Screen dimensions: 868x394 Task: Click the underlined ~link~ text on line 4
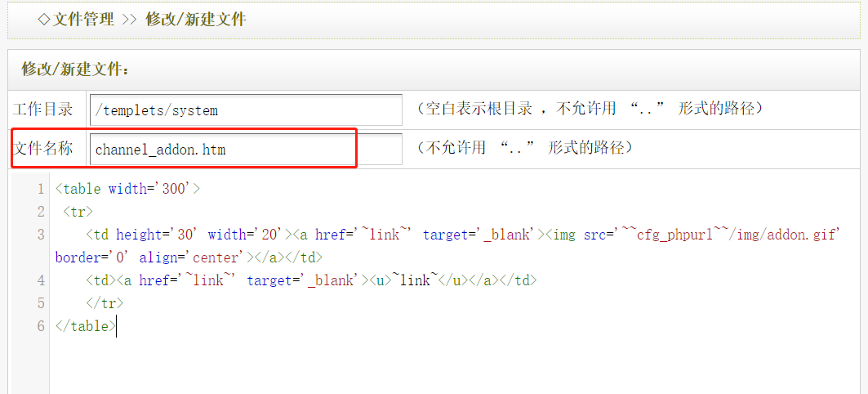tap(412, 280)
